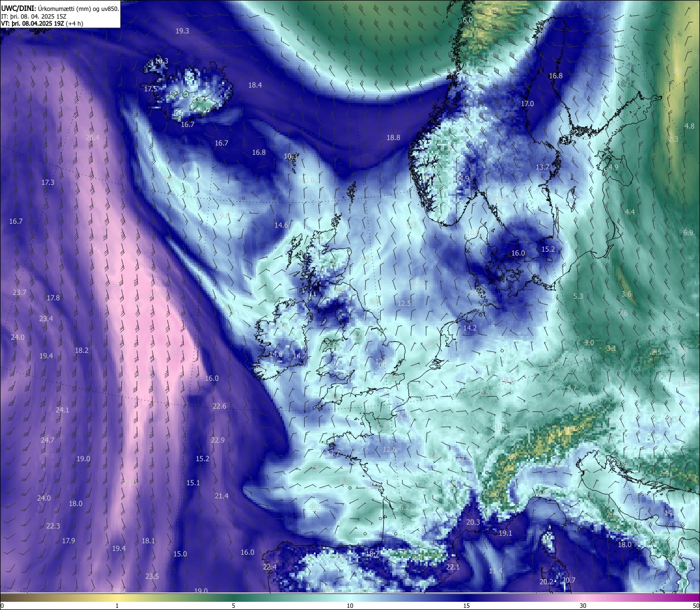Click the 21.4 value west of Biscay
This screenshot has height=610, width=700.
click(221, 496)
